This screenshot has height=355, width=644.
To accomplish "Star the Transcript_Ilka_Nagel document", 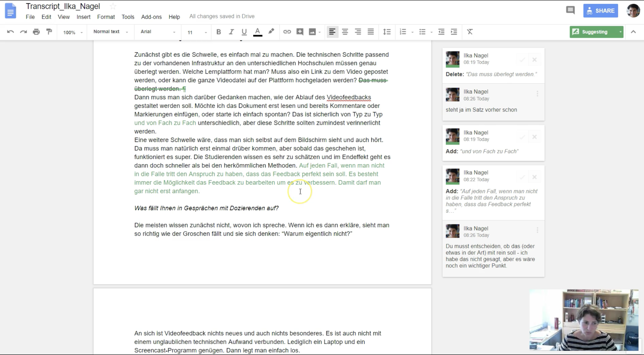I will [x=113, y=6].
